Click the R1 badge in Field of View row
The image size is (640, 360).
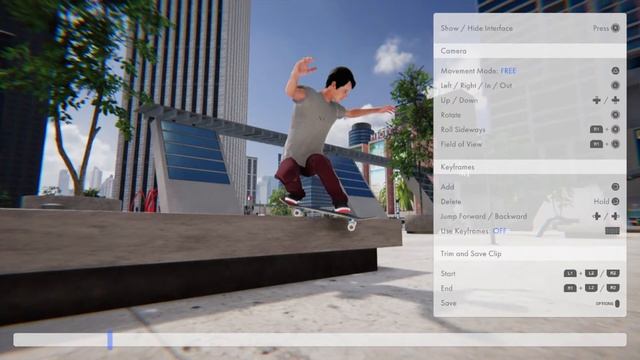coord(596,144)
